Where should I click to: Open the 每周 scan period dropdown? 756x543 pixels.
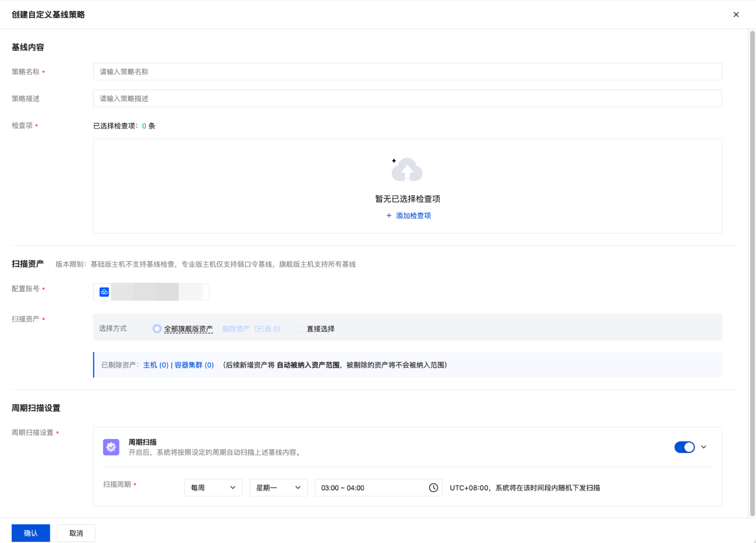(x=213, y=488)
